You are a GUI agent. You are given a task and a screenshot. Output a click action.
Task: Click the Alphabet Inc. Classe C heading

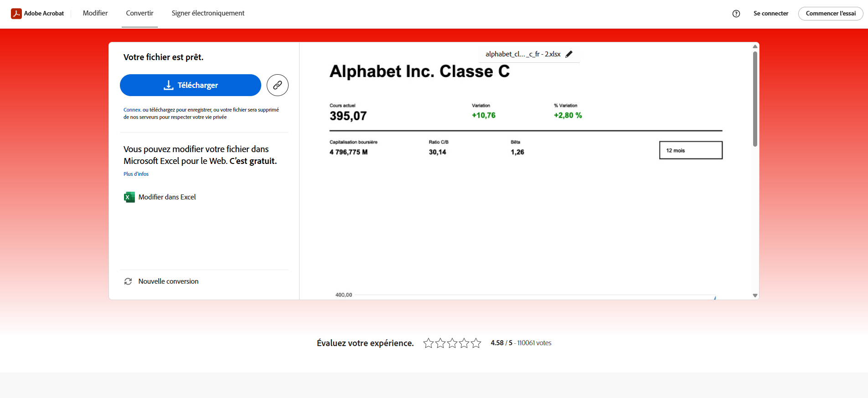(419, 71)
